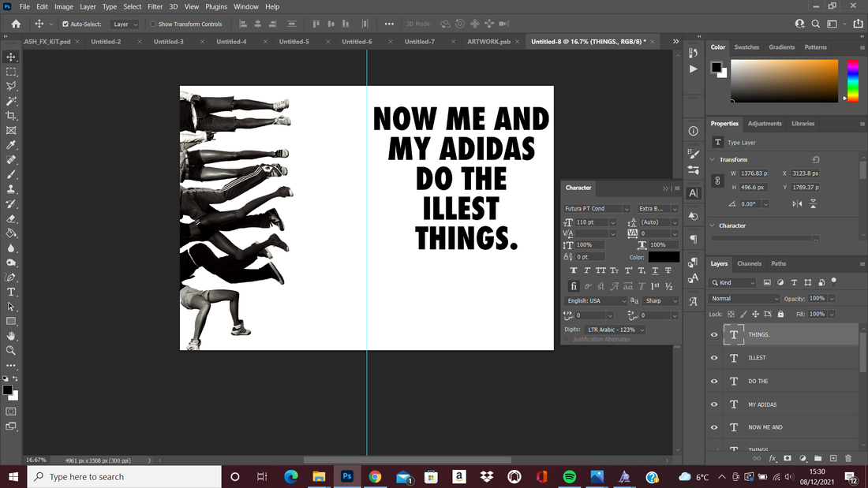The width and height of the screenshot is (868, 488).
Task: Switch to the Swatches tab
Action: pyautogui.click(x=746, y=47)
